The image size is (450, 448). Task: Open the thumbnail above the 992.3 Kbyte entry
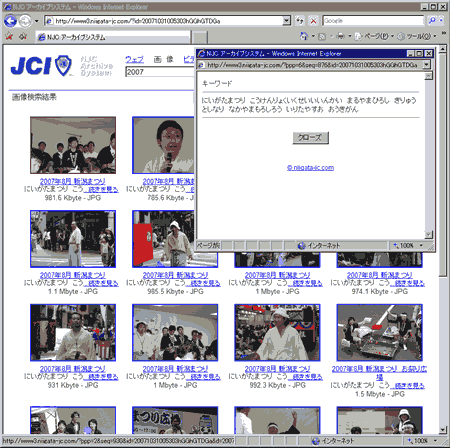tap(277, 332)
